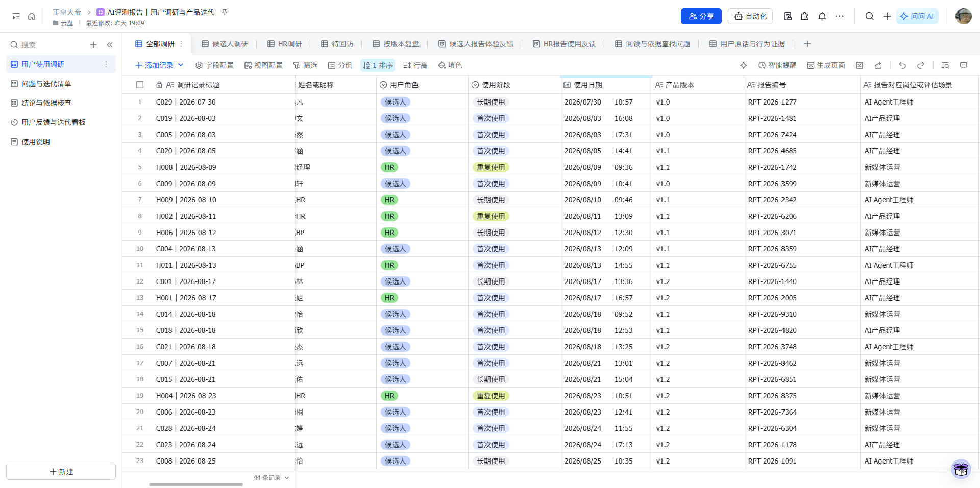The width and height of the screenshot is (980, 488).
Task: Open the 使用日期 column header
Action: click(x=606, y=85)
